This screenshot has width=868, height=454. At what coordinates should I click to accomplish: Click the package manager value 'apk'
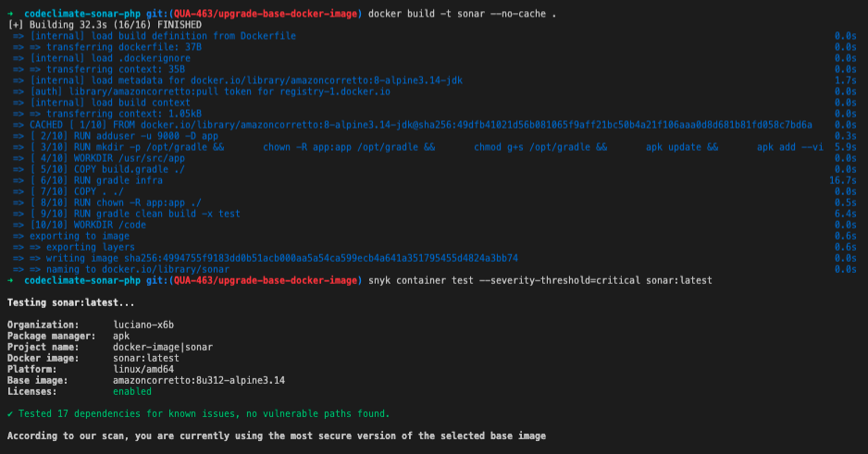tap(121, 336)
